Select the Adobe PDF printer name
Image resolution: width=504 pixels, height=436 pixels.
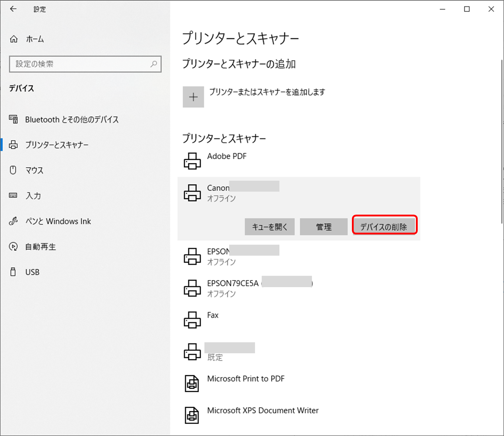coord(227,156)
